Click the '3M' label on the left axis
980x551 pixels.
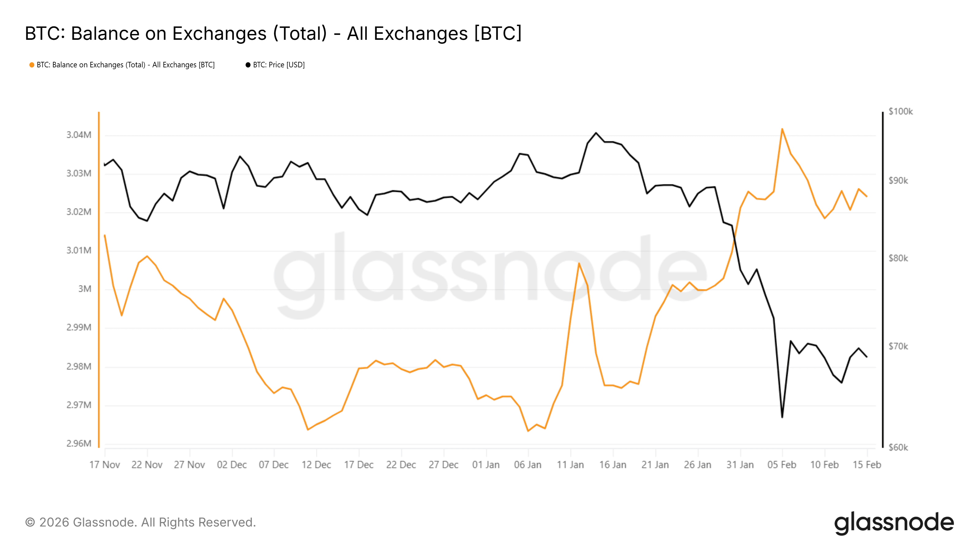(85, 289)
